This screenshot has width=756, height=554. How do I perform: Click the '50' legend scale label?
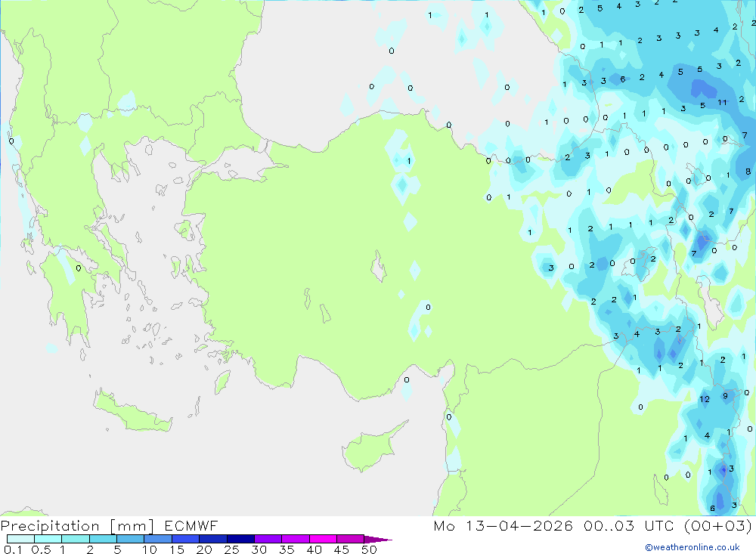370,549
